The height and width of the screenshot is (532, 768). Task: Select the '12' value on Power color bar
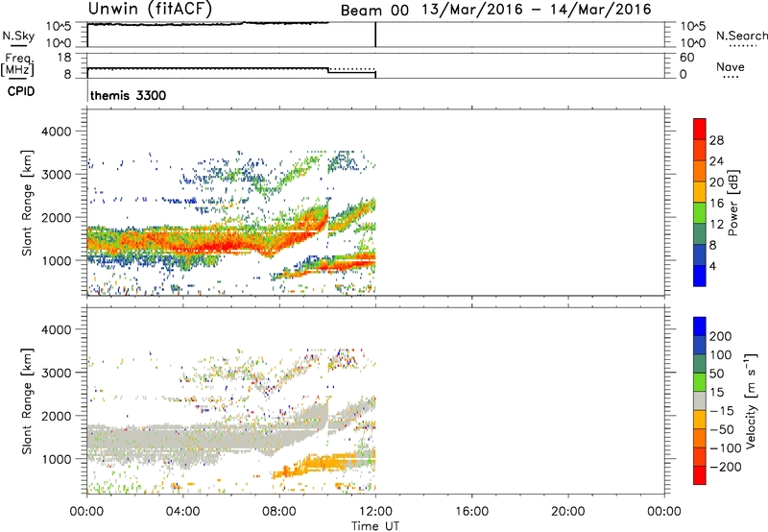coord(716,225)
